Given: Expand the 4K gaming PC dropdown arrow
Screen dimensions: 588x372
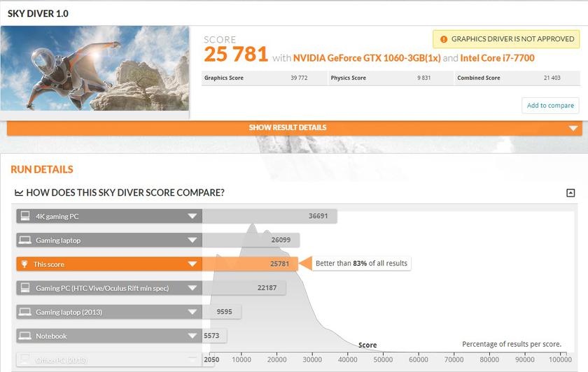Looking at the screenshot, I should point(192,216).
